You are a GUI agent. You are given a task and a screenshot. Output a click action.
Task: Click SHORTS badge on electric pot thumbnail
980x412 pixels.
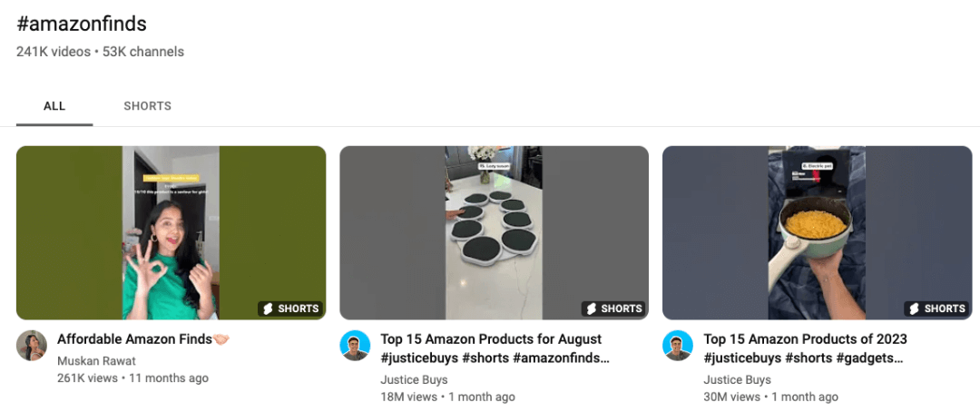pyautogui.click(x=936, y=309)
